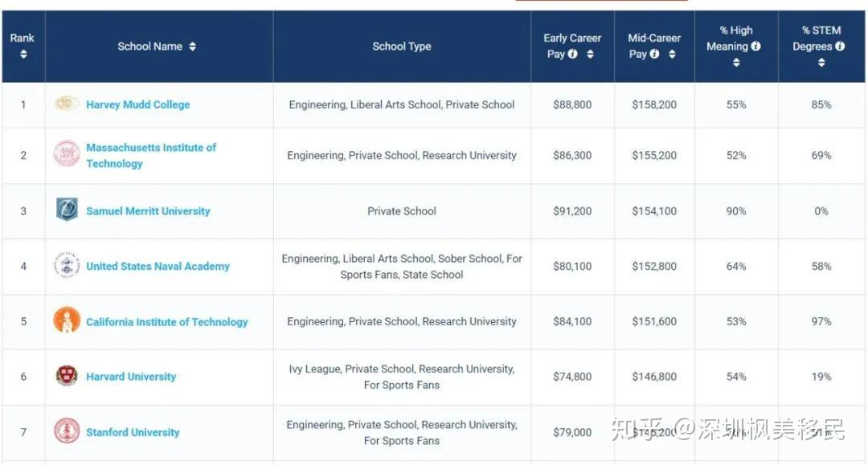
Task: Click the United States Naval Academy crest
Action: click(x=67, y=265)
